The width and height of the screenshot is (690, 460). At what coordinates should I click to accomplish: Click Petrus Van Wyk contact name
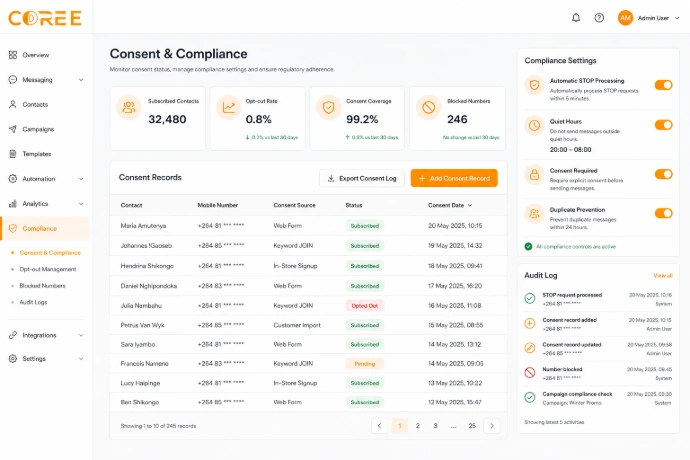click(142, 325)
